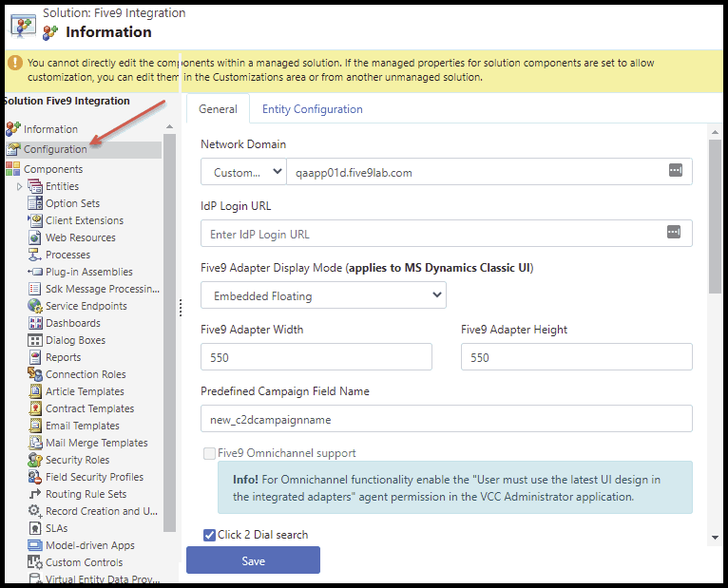Open Option Sets in the component list
This screenshot has width=728, height=588.
pyautogui.click(x=72, y=203)
